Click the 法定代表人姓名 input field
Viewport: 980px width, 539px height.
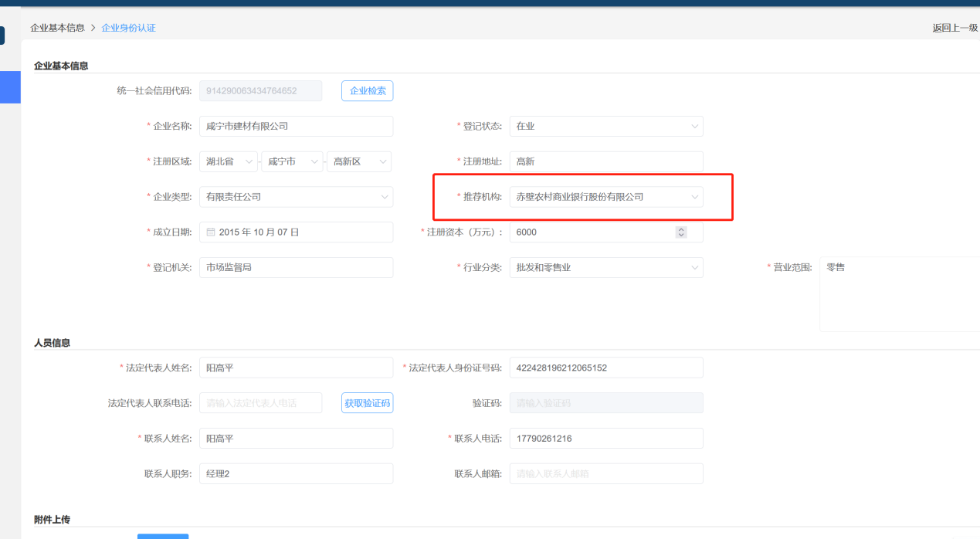coord(296,368)
